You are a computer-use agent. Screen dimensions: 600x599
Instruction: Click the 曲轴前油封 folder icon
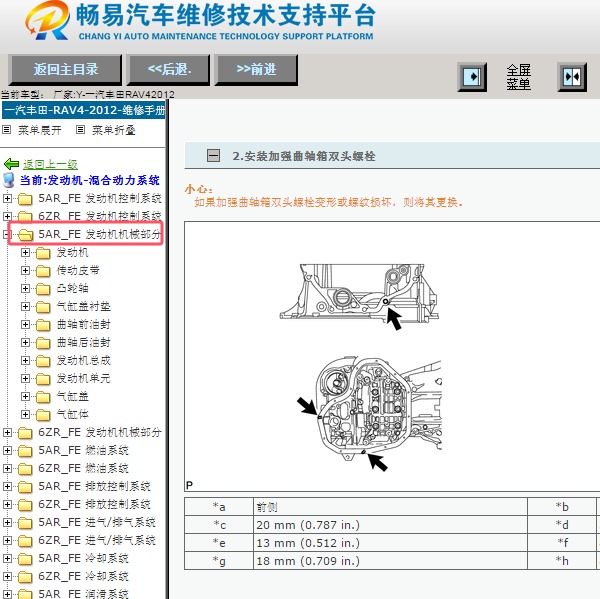[x=43, y=325]
